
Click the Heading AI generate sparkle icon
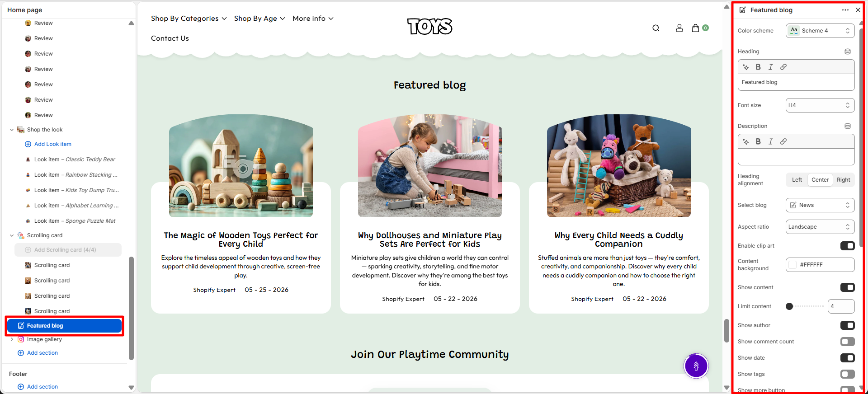[x=746, y=67]
